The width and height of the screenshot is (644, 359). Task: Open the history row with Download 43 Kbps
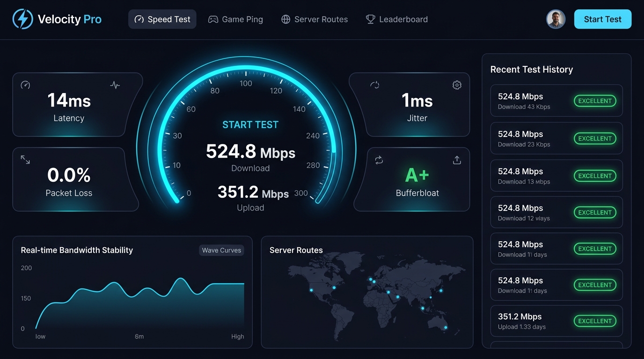point(556,101)
